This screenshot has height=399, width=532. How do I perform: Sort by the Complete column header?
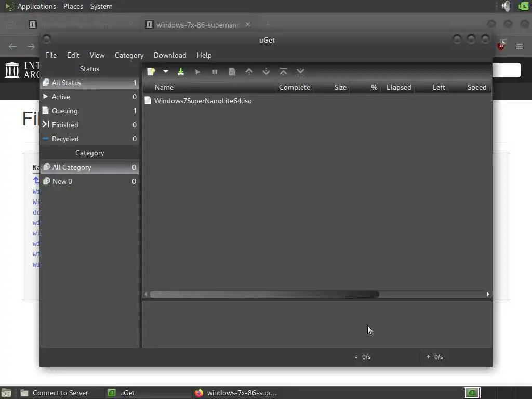pyautogui.click(x=295, y=87)
